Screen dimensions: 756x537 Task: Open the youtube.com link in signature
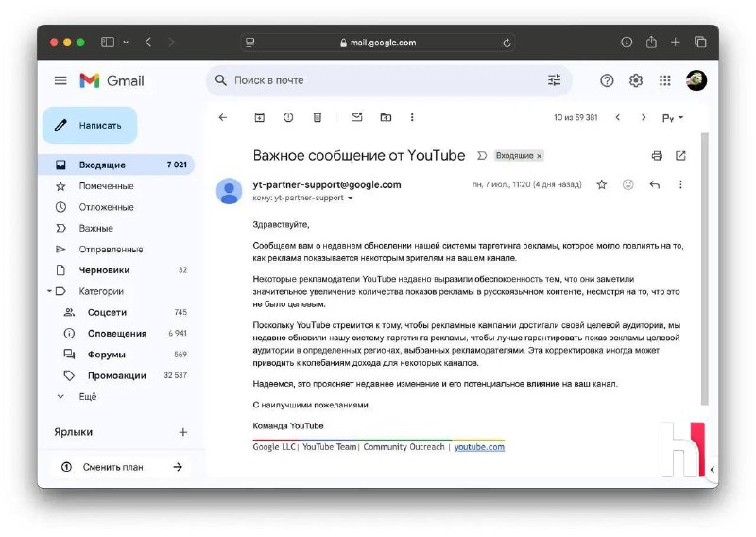[479, 447]
